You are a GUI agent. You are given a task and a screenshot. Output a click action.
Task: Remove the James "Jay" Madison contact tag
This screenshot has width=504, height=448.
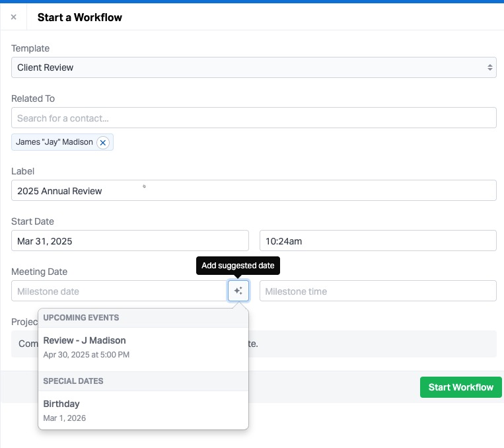coord(102,142)
